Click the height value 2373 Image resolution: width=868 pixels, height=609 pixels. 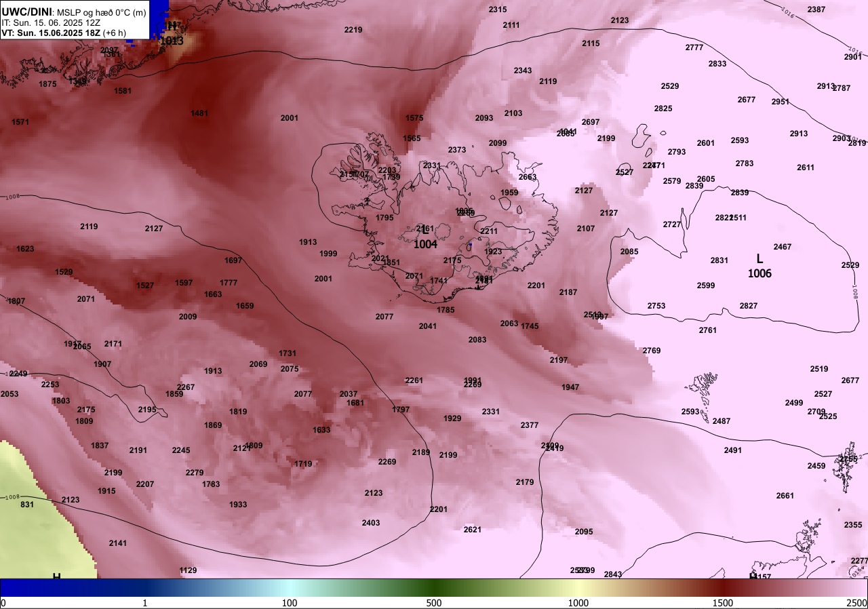tap(457, 150)
